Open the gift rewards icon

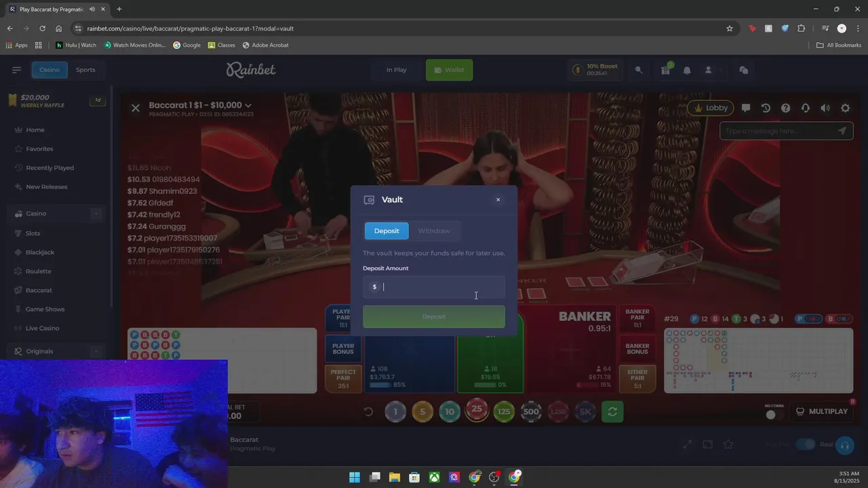tap(665, 70)
